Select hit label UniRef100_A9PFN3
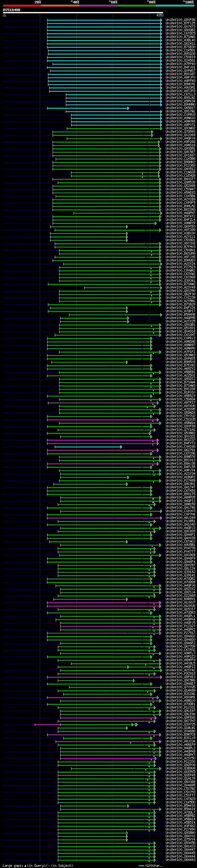Viewport: 197px width, 868px height. pyautogui.click(x=180, y=81)
